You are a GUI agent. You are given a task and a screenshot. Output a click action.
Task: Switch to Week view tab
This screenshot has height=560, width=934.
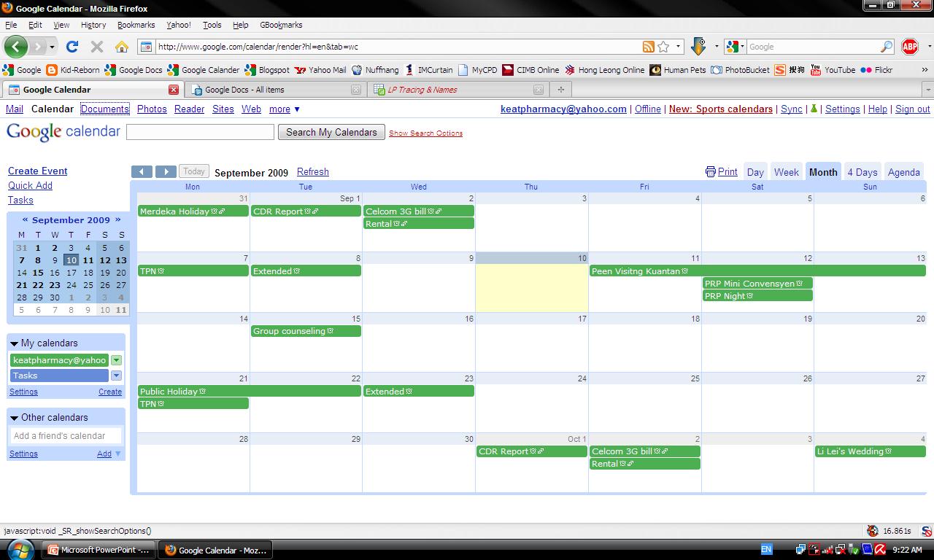(786, 172)
